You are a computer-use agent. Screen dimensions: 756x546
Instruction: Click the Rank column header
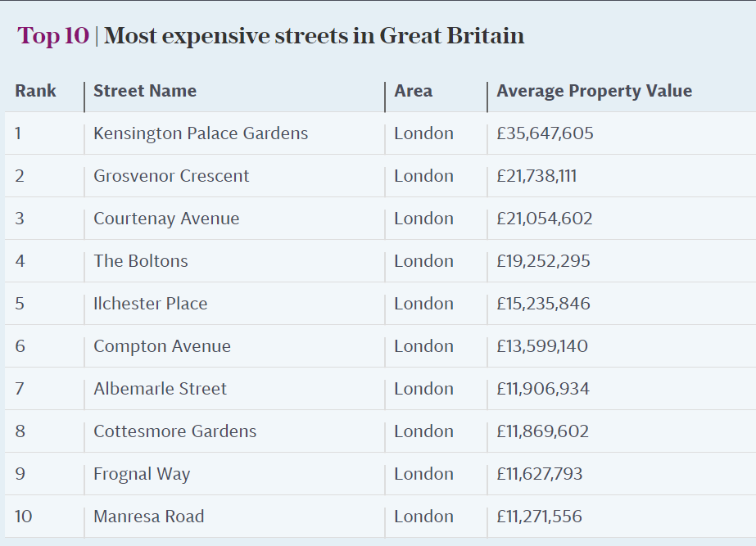(x=35, y=91)
